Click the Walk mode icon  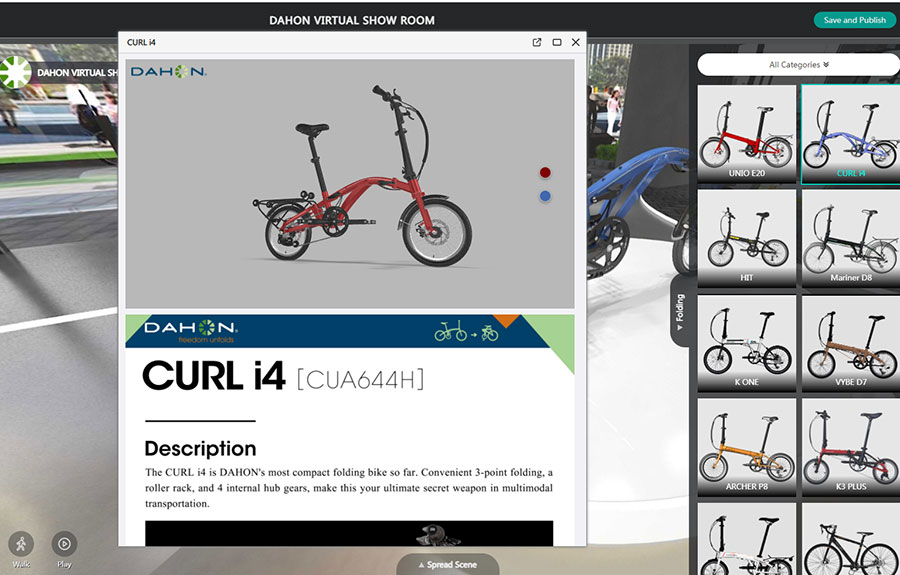[x=21, y=544]
